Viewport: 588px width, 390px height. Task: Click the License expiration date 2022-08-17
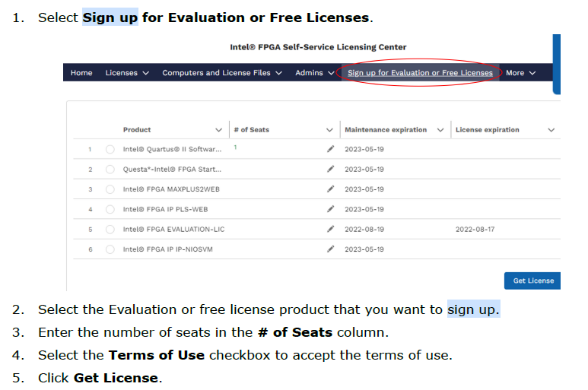475,230
